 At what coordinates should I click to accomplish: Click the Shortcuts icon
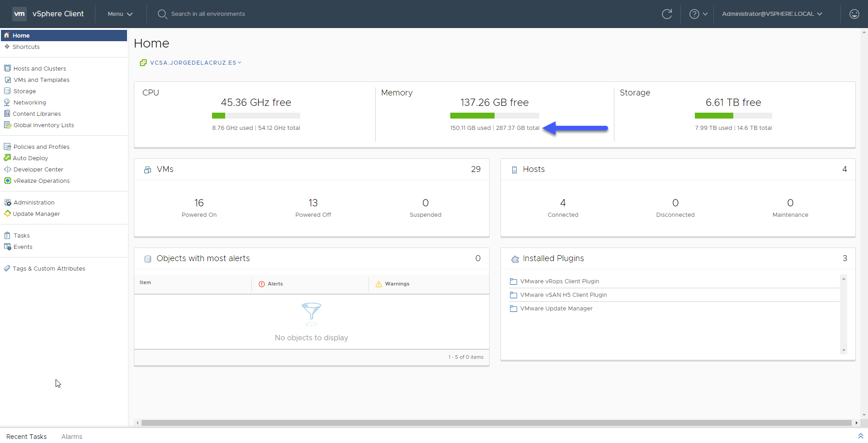click(x=7, y=47)
